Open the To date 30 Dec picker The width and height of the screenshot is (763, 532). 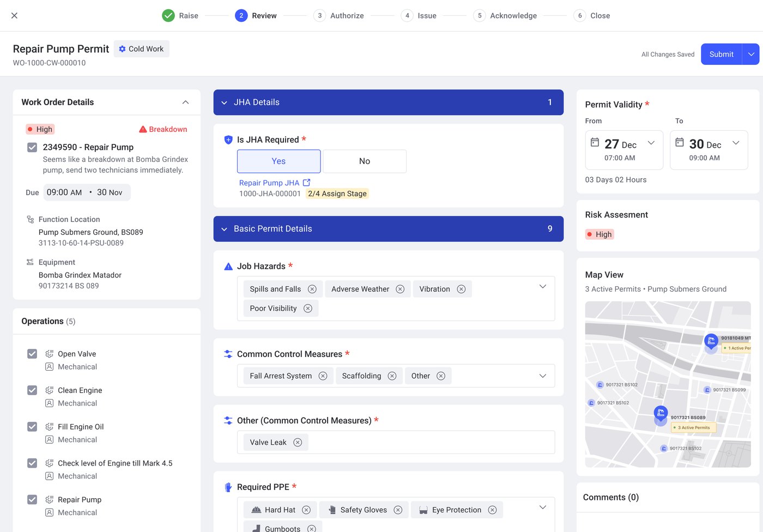pos(709,150)
